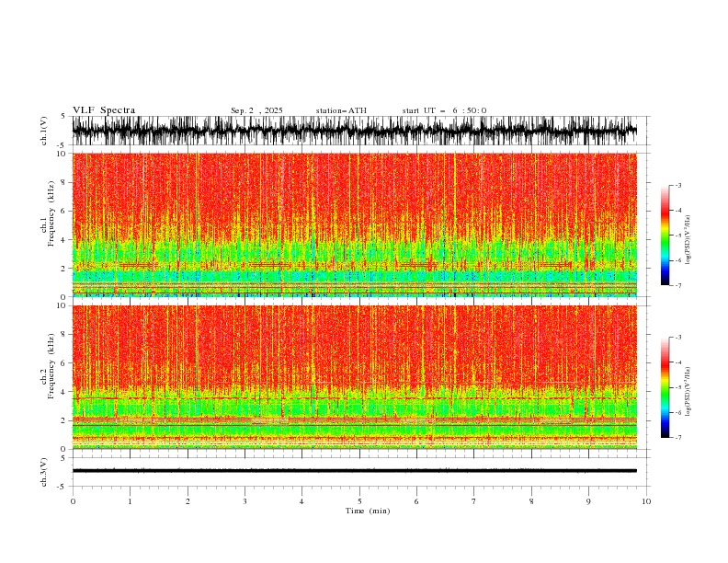The image size is (728, 563).
Task: Click the 'start UT = 6 :50:0' label
Action: (x=444, y=110)
